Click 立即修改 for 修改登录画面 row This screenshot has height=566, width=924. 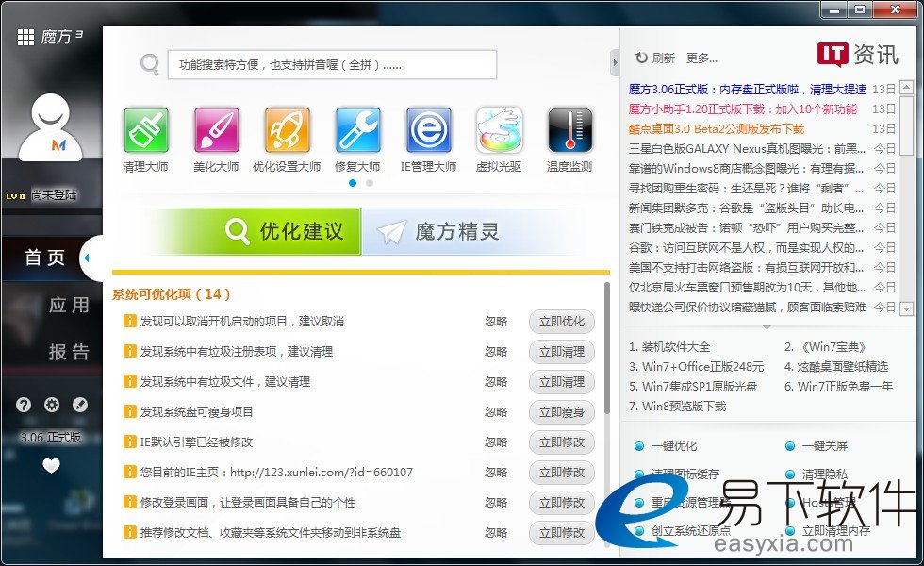click(562, 502)
